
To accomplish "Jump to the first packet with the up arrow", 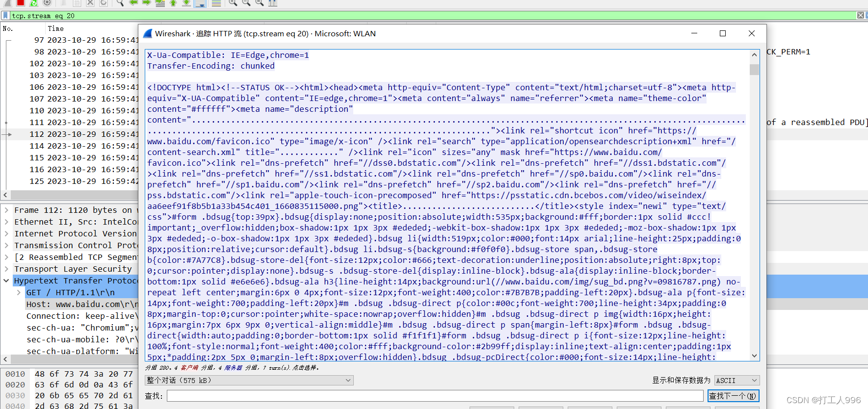I will tap(173, 3).
